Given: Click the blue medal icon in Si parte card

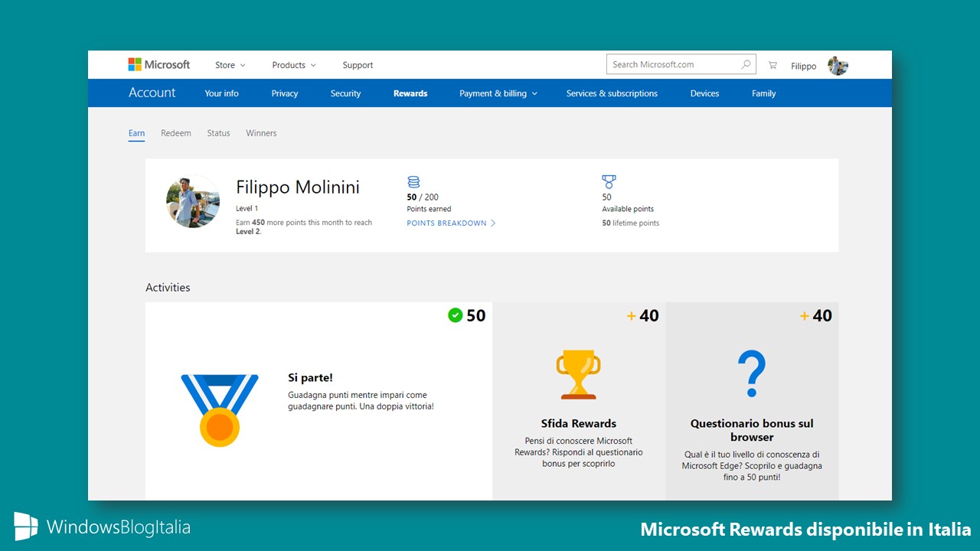Looking at the screenshot, I should point(220,410).
